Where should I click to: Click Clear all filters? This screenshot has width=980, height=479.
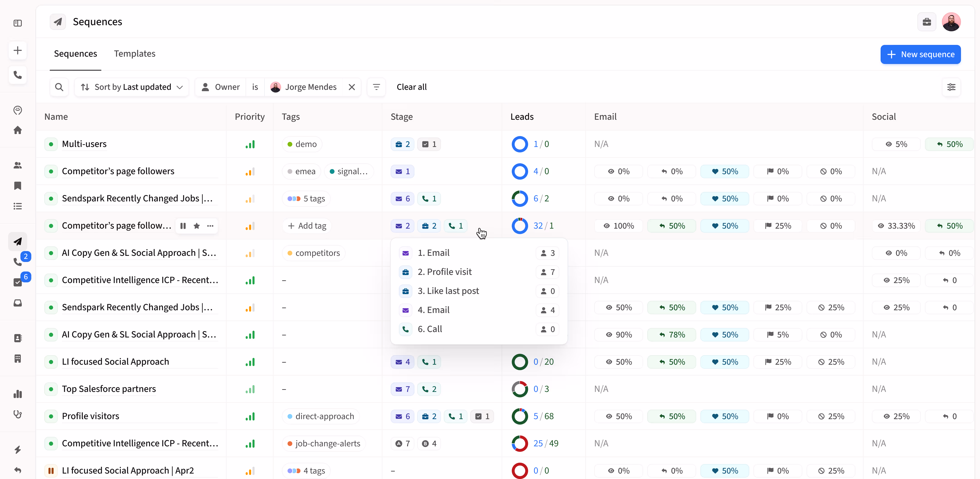tap(411, 87)
